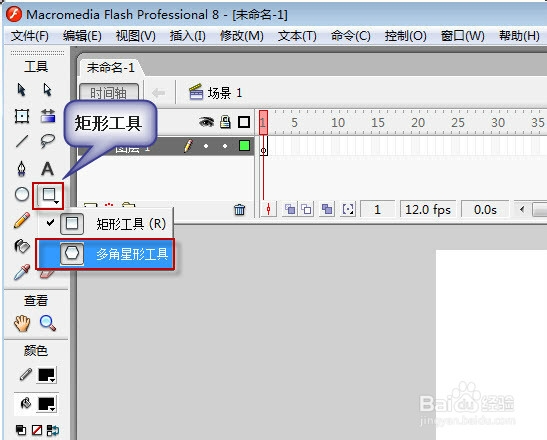Image resolution: width=547 pixels, height=440 pixels.
Task: Toggle edit multiple frames
Action: point(327,209)
